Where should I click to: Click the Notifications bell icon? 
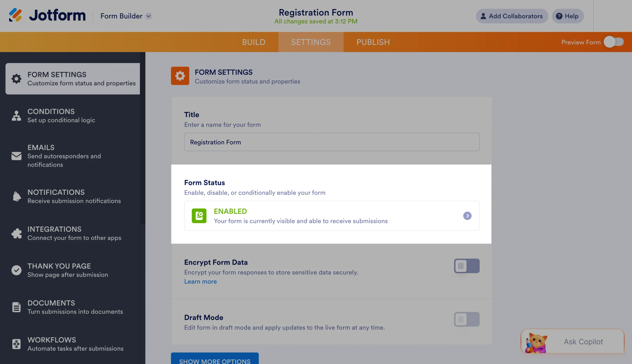click(17, 197)
